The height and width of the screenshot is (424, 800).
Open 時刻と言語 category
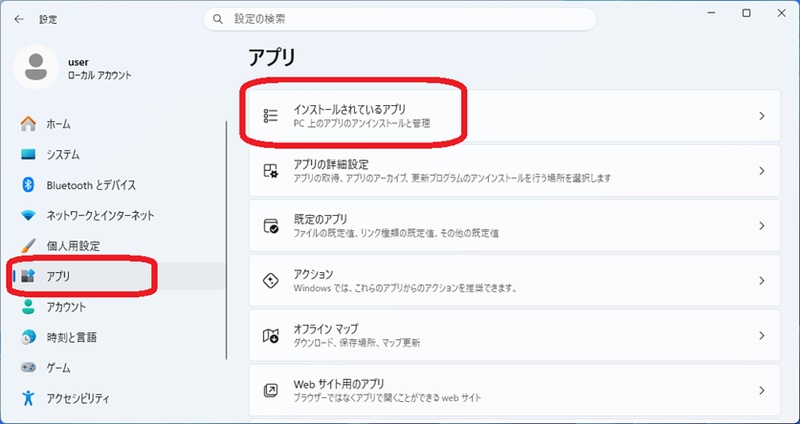pos(117,337)
